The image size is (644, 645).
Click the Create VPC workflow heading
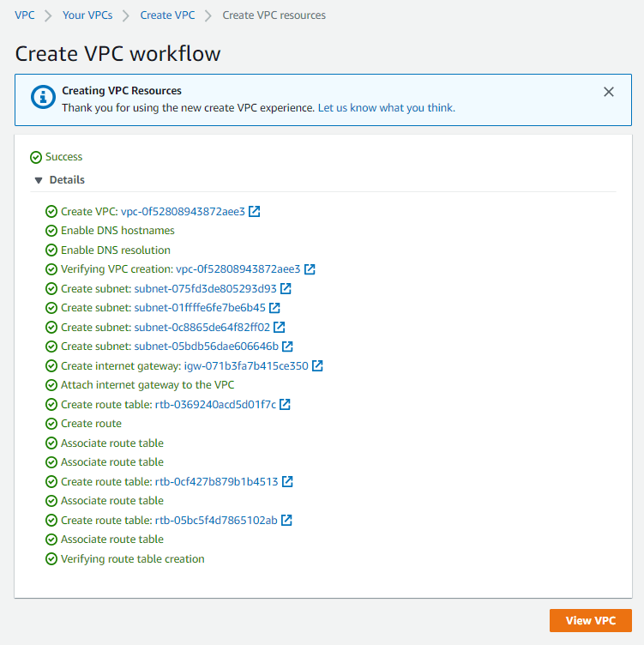click(118, 53)
